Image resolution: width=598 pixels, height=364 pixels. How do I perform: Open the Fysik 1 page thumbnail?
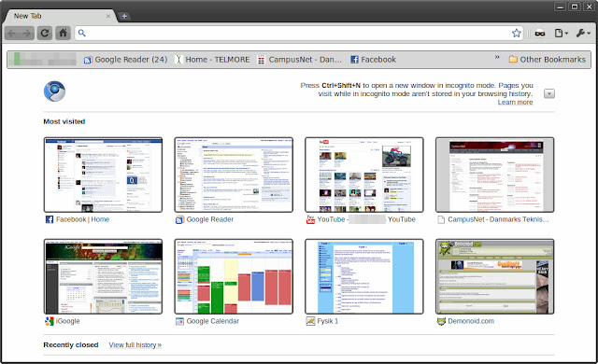(x=364, y=276)
